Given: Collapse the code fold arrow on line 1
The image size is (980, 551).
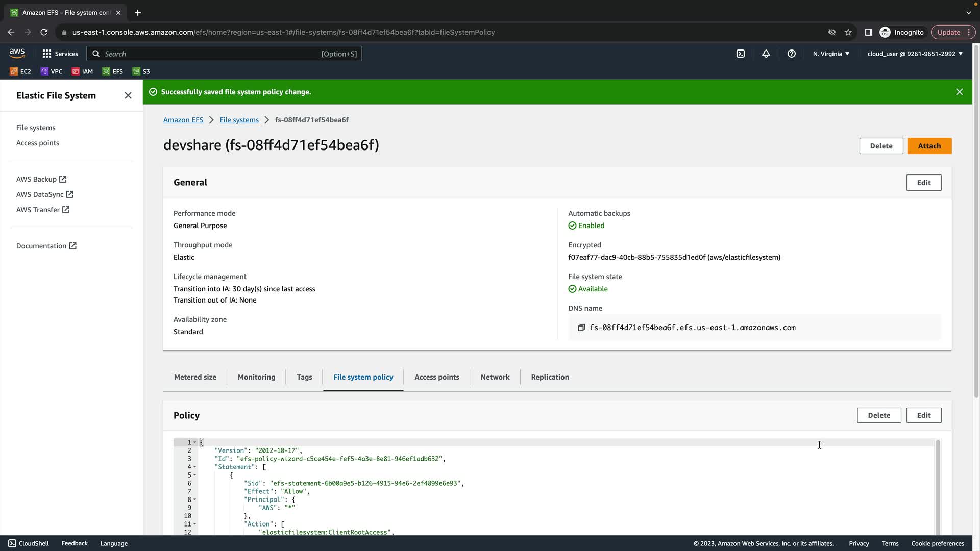Looking at the screenshot, I should point(194,442).
